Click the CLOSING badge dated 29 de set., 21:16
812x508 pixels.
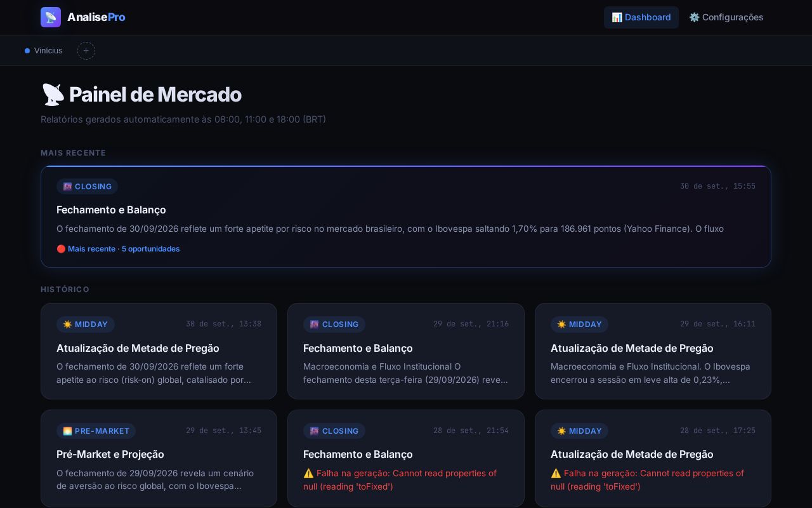(x=334, y=324)
